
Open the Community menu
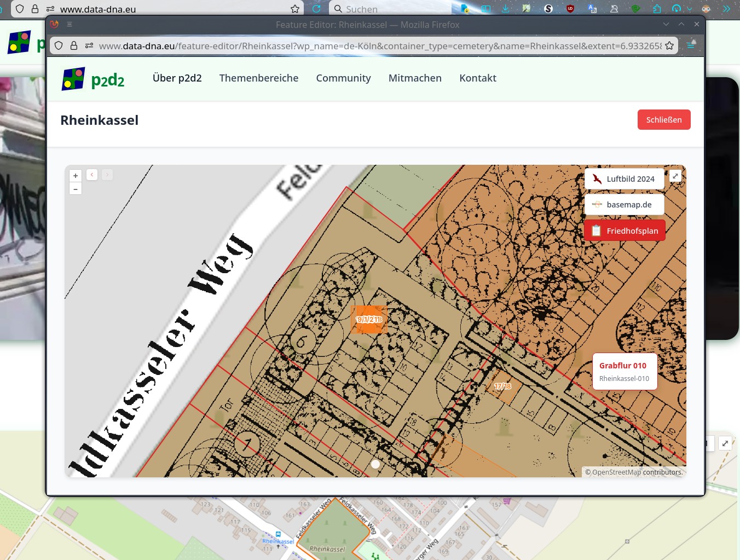(x=343, y=78)
